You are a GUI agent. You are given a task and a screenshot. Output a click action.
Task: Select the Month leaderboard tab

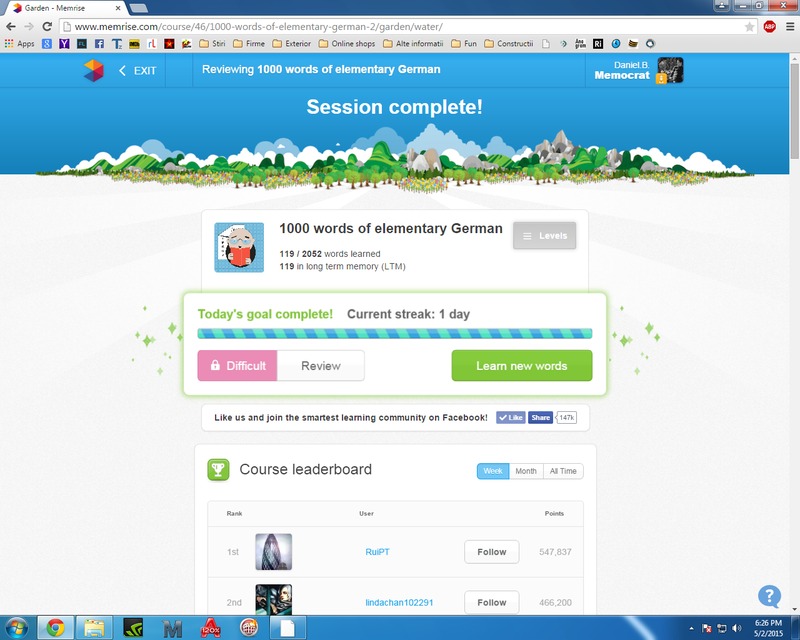click(526, 471)
